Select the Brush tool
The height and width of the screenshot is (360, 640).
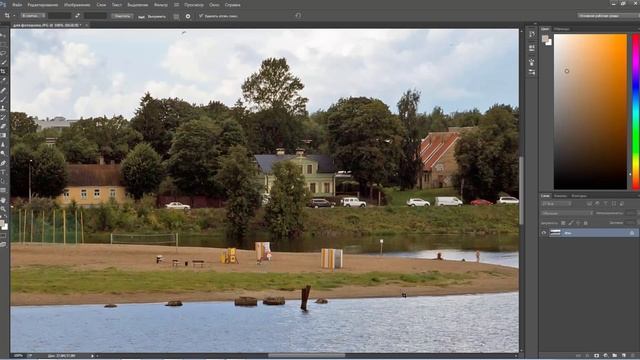pyautogui.click(x=3, y=99)
